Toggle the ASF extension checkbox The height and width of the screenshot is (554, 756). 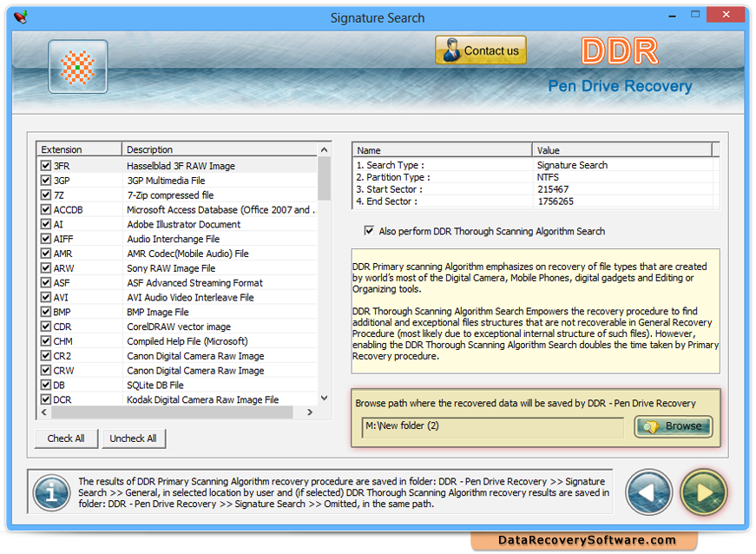pyautogui.click(x=46, y=282)
